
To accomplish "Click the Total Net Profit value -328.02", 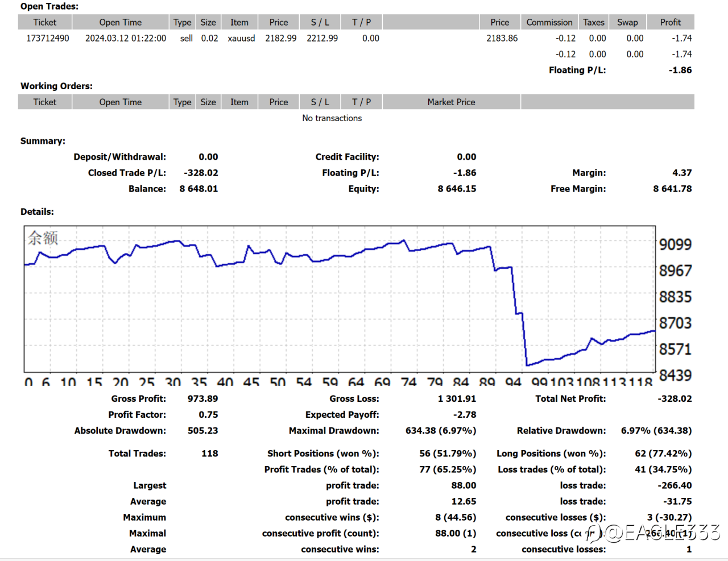I will tap(675, 398).
